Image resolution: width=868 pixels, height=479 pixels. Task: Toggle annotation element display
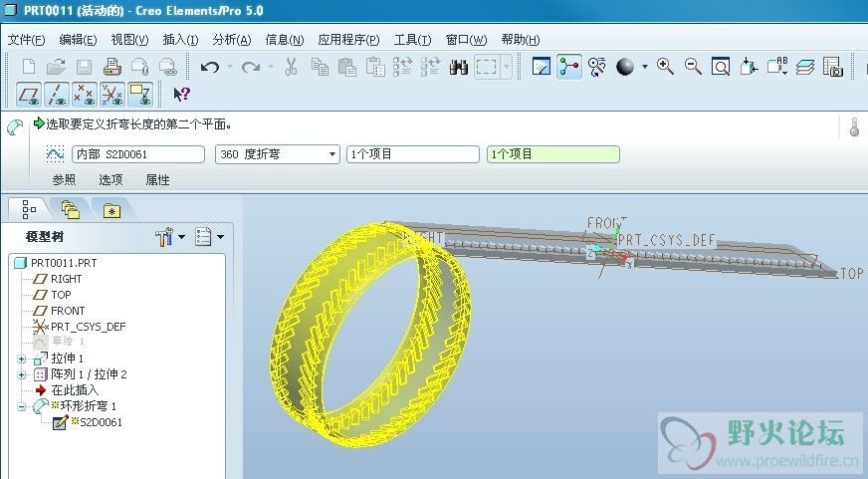click(140, 95)
